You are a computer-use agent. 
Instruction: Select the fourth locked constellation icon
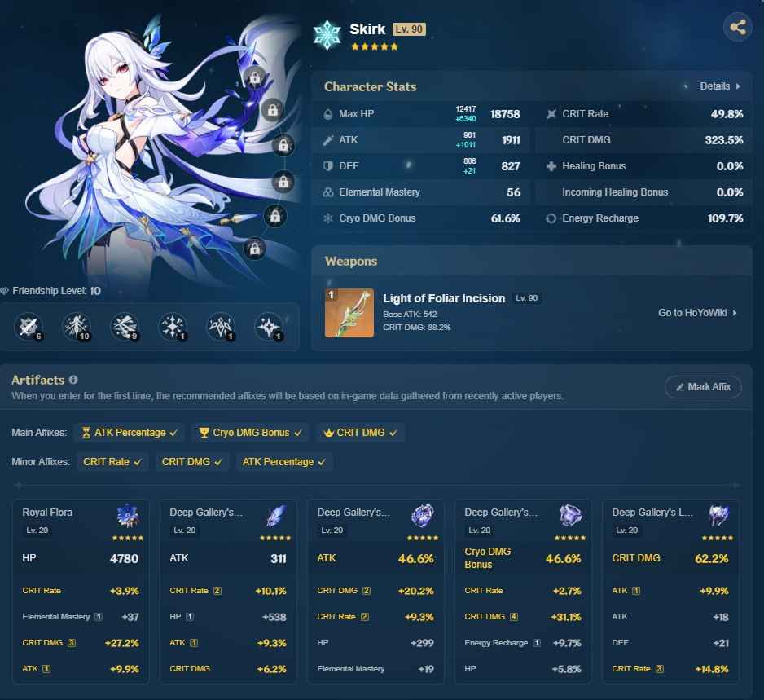[283, 182]
